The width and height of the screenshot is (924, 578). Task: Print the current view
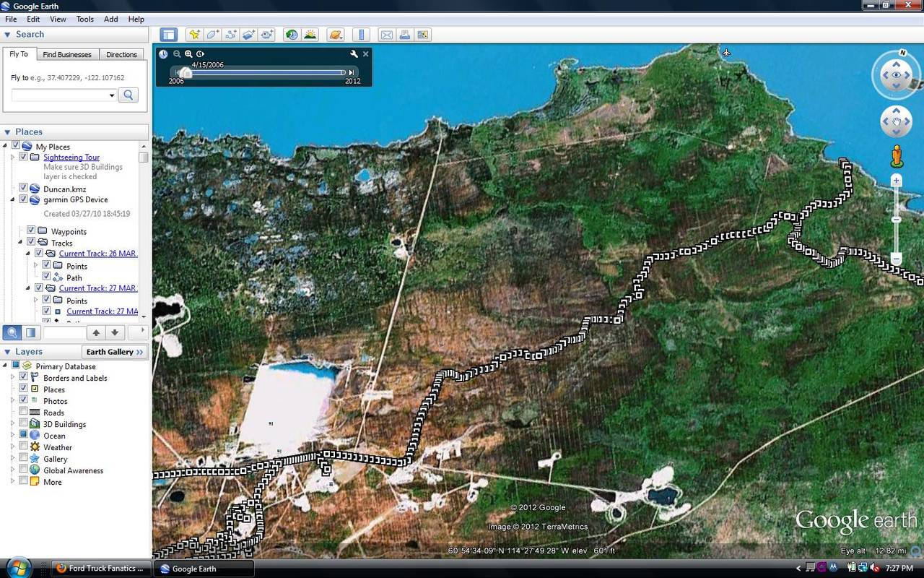pos(405,34)
